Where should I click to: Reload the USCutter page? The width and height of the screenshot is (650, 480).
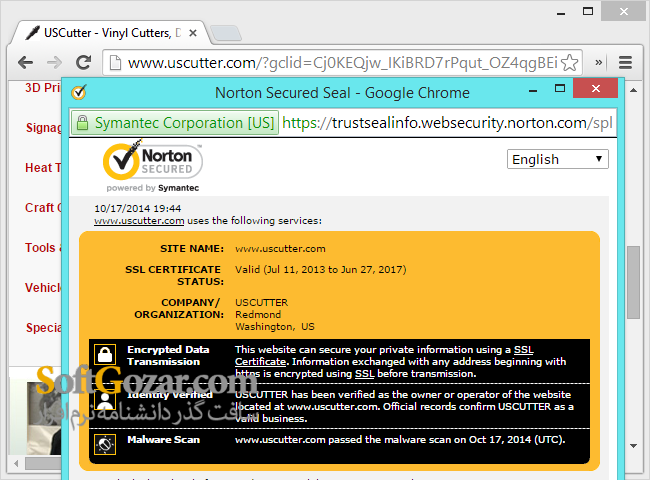(x=84, y=63)
